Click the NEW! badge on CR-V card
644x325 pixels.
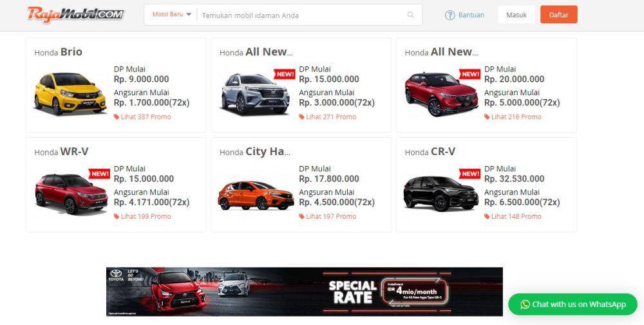pyautogui.click(x=470, y=174)
